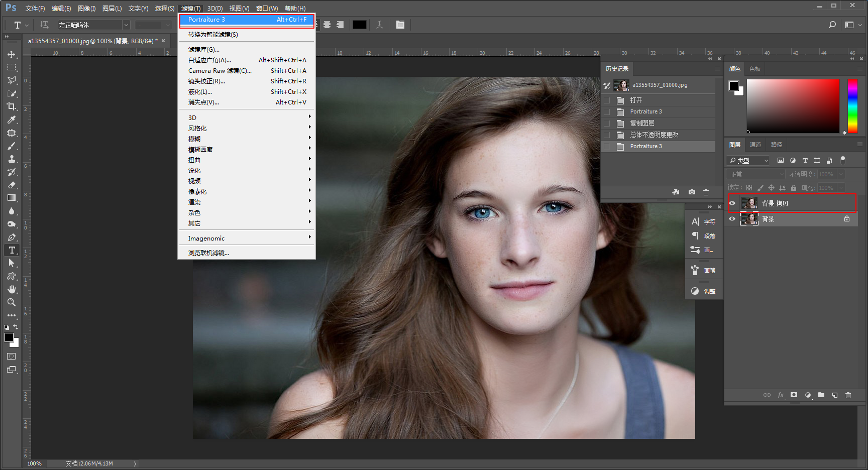Click the text color swatch in options bar
Screen dimensions: 868x470
(x=359, y=25)
